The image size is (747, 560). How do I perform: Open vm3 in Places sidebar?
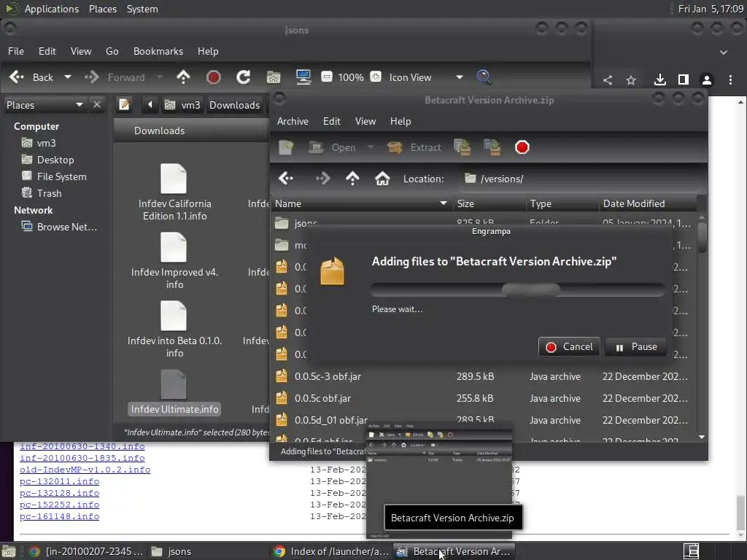[46, 143]
